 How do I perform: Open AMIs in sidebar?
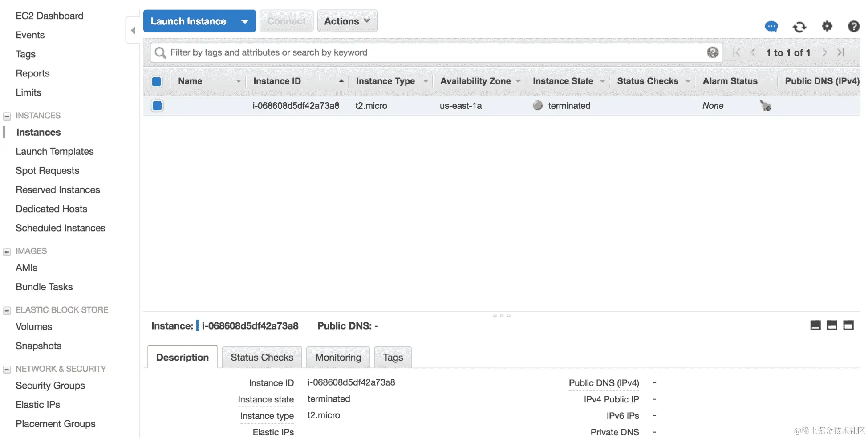[x=27, y=268]
